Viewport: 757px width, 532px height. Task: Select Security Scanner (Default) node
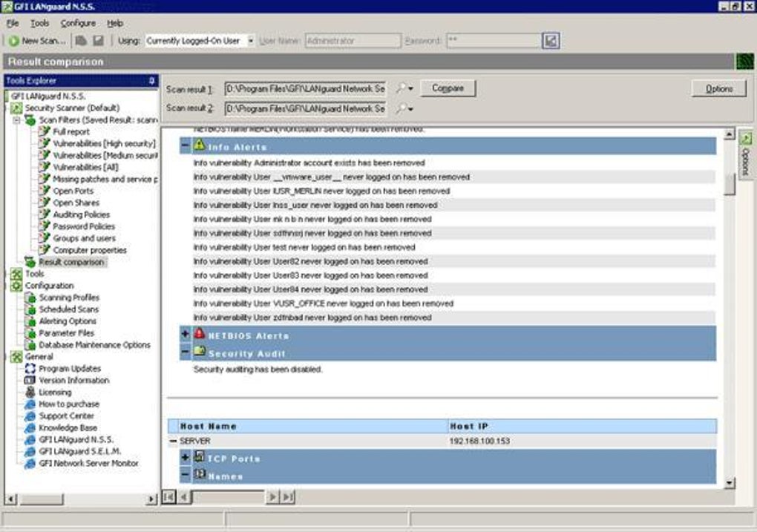72,108
